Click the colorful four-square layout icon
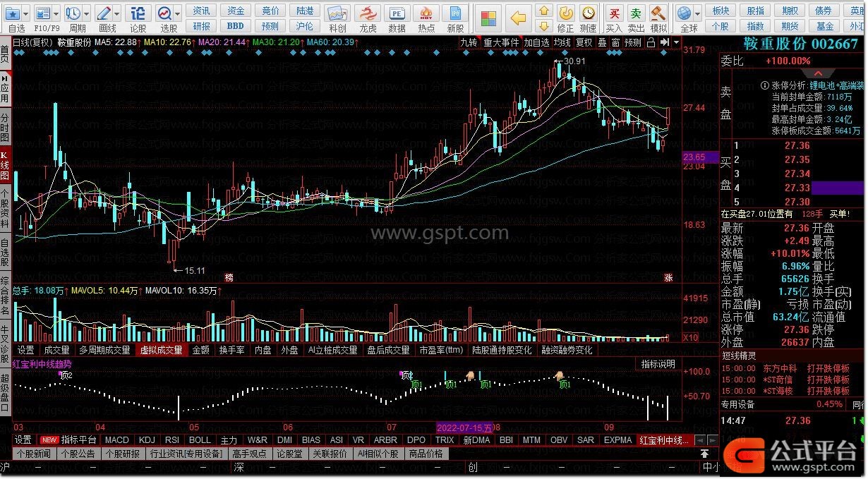Viewport: 868px width, 479px height. pyautogui.click(x=488, y=18)
